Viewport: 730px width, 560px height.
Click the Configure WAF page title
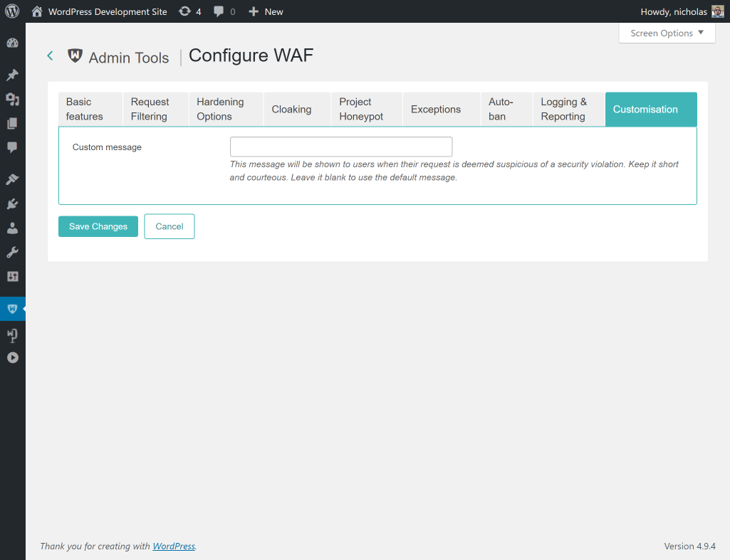point(251,56)
